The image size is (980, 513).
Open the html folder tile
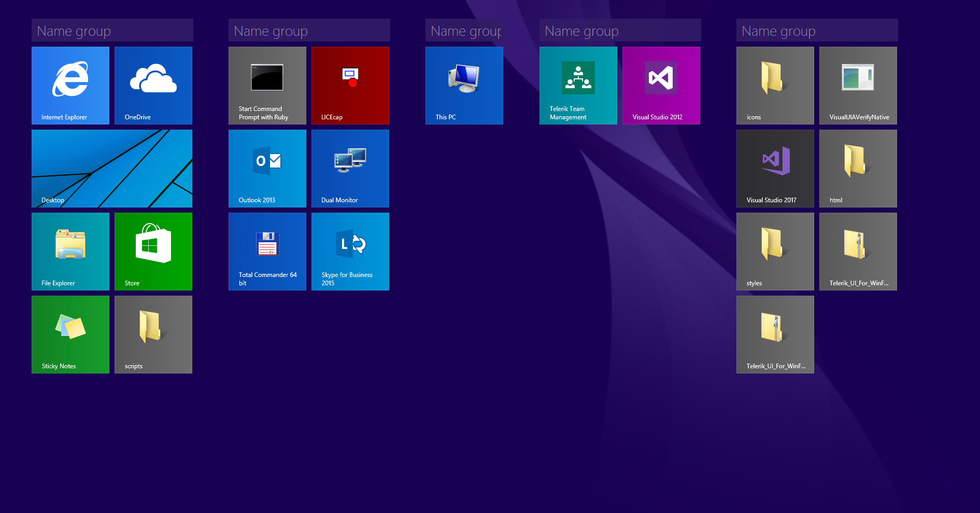(858, 169)
